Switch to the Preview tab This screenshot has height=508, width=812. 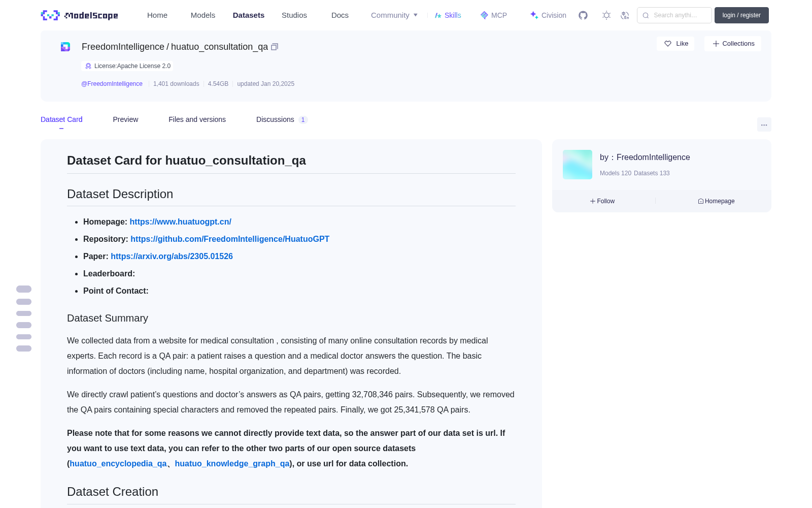(125, 119)
